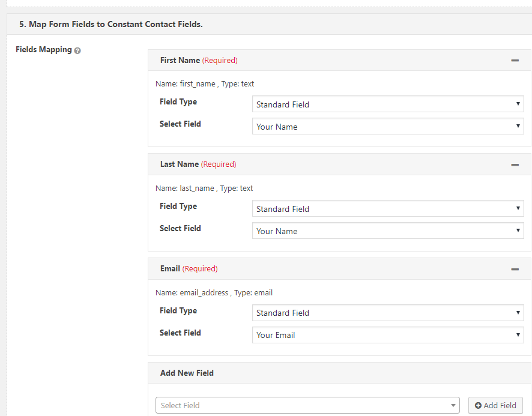Open First Name Select Field dropdown
The width and height of the screenshot is (532, 416).
(x=388, y=126)
